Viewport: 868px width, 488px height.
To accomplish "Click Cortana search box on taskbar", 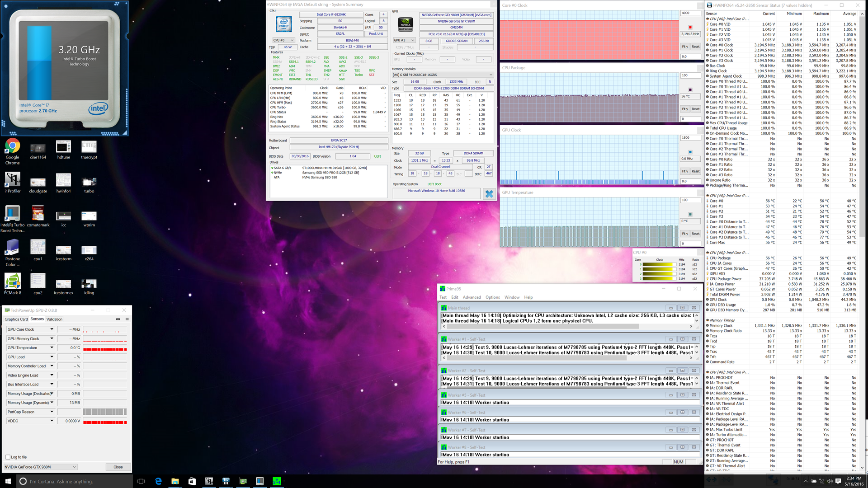I will point(74,481).
